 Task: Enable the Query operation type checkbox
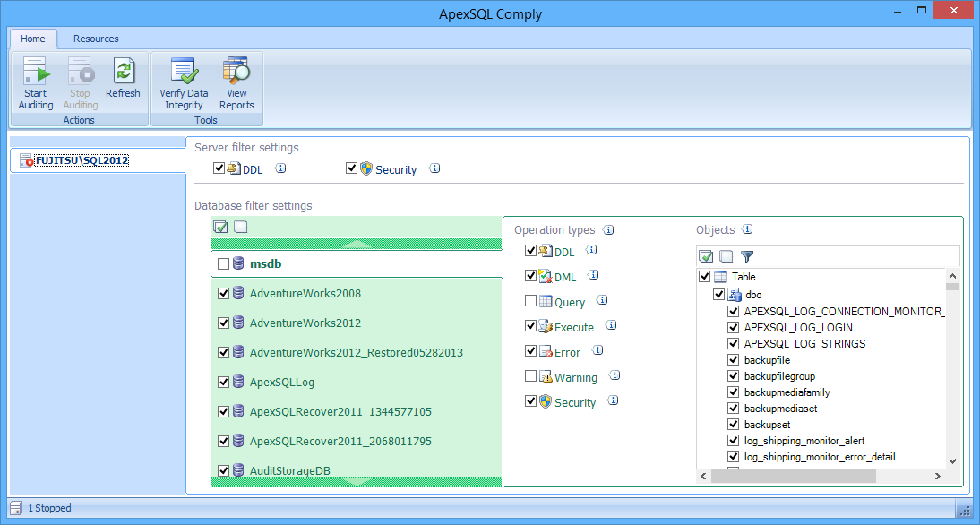(530, 301)
